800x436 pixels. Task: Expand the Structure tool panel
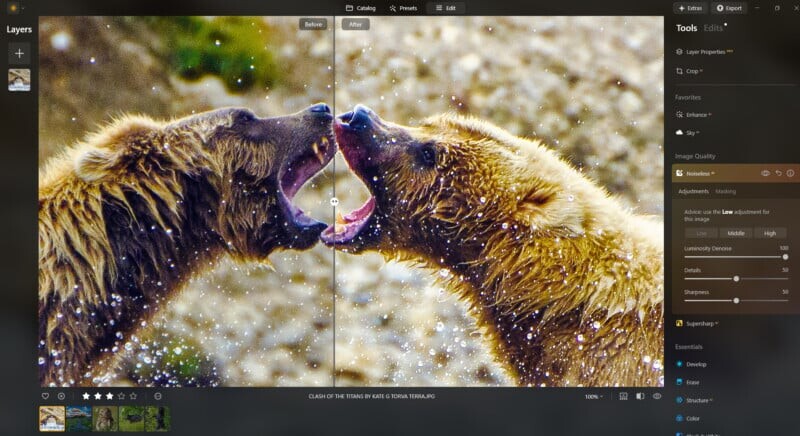click(x=697, y=400)
